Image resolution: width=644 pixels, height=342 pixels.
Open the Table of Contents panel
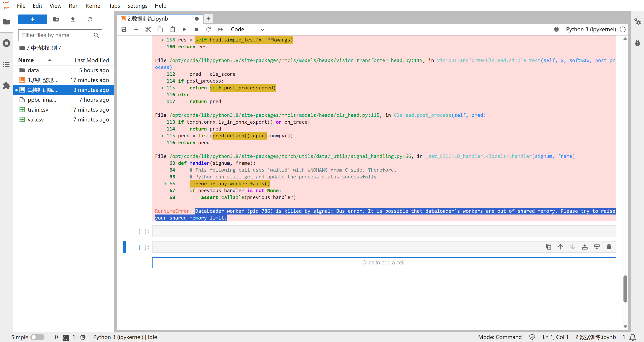click(6, 64)
